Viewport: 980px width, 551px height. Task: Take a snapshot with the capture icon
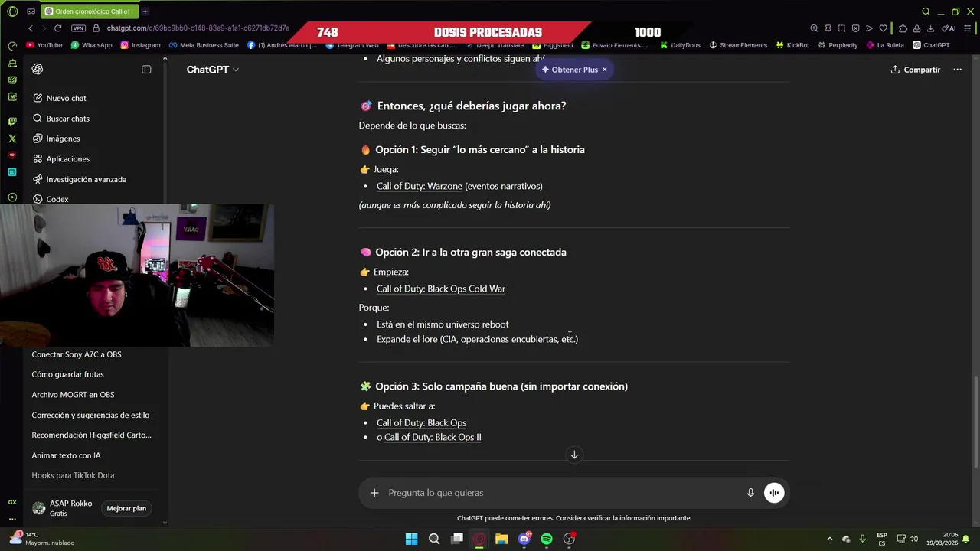(841, 28)
